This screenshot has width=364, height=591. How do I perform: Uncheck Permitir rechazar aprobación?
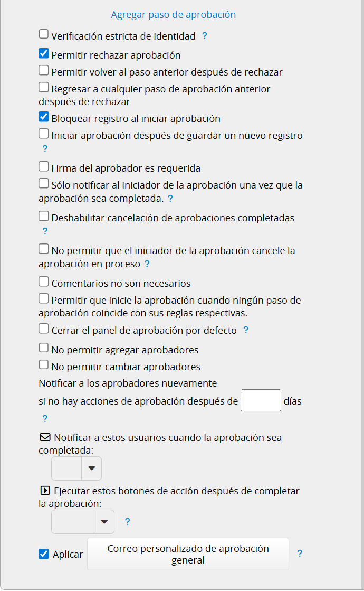tap(44, 53)
